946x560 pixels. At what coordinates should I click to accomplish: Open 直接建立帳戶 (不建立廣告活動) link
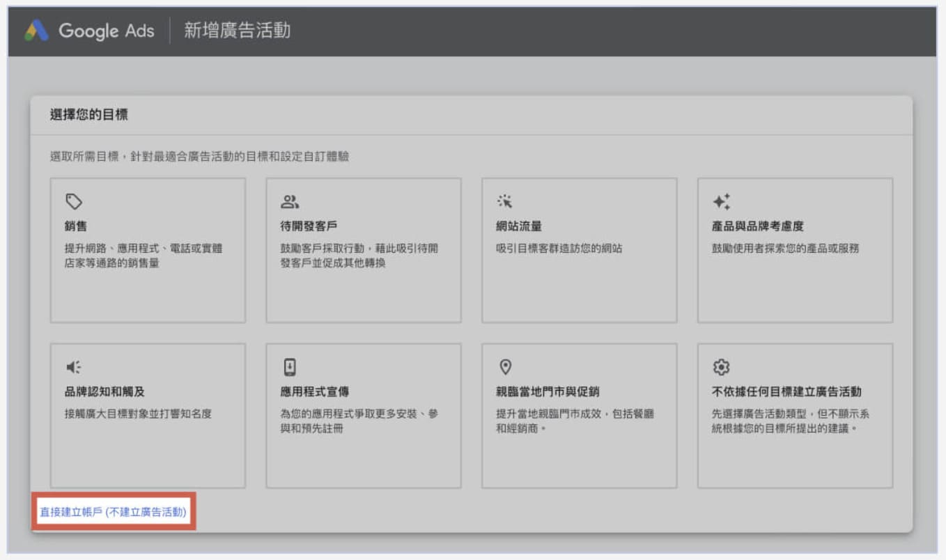pyautogui.click(x=113, y=512)
